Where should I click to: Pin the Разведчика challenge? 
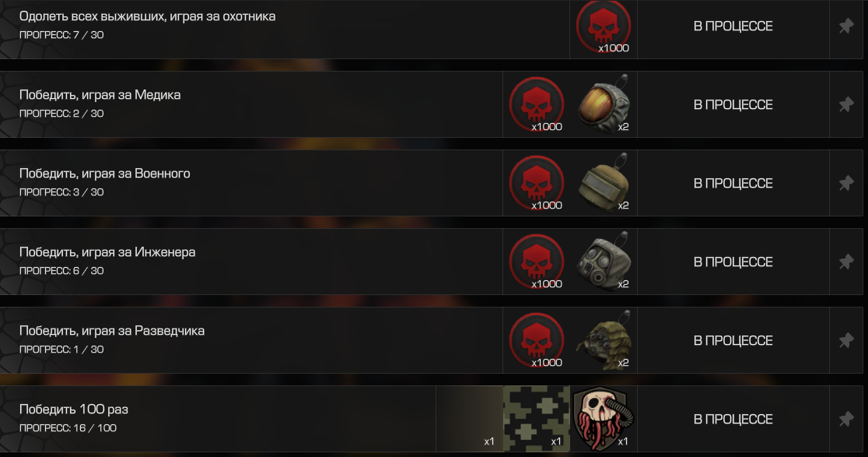pos(846,341)
